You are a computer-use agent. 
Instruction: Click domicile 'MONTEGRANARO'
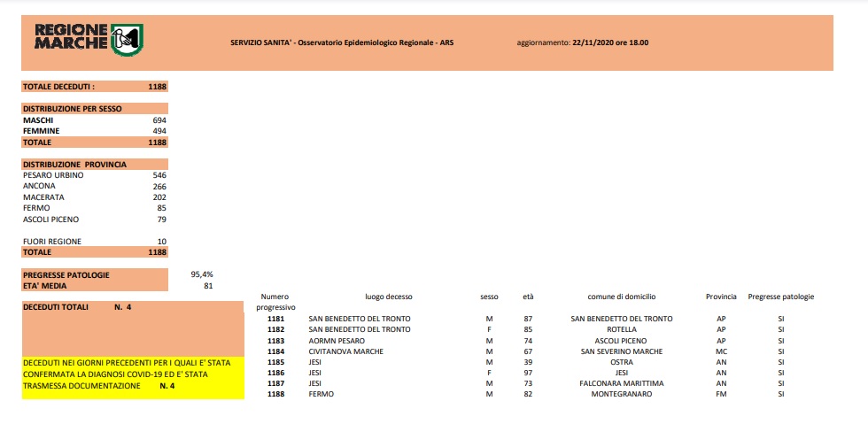pos(622,394)
